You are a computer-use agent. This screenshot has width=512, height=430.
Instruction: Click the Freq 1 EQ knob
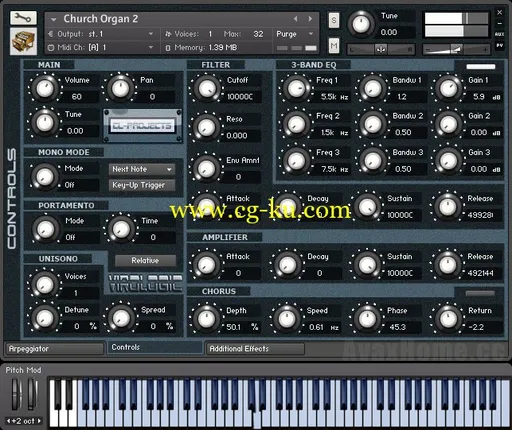[296, 88]
